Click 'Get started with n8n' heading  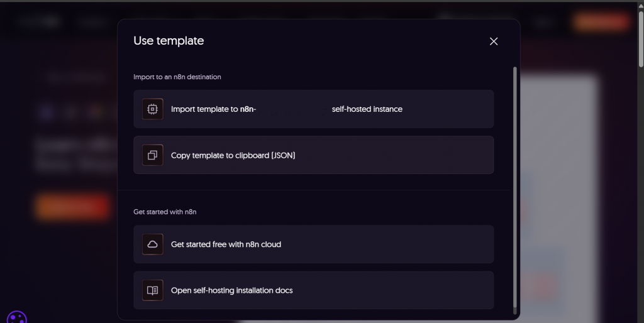(x=165, y=212)
